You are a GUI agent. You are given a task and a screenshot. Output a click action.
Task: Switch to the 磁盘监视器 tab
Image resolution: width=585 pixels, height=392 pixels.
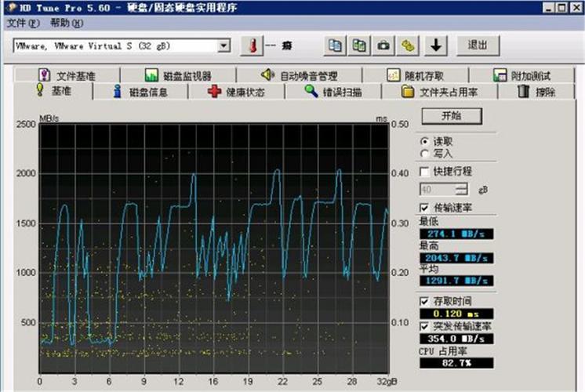pyautogui.click(x=178, y=75)
